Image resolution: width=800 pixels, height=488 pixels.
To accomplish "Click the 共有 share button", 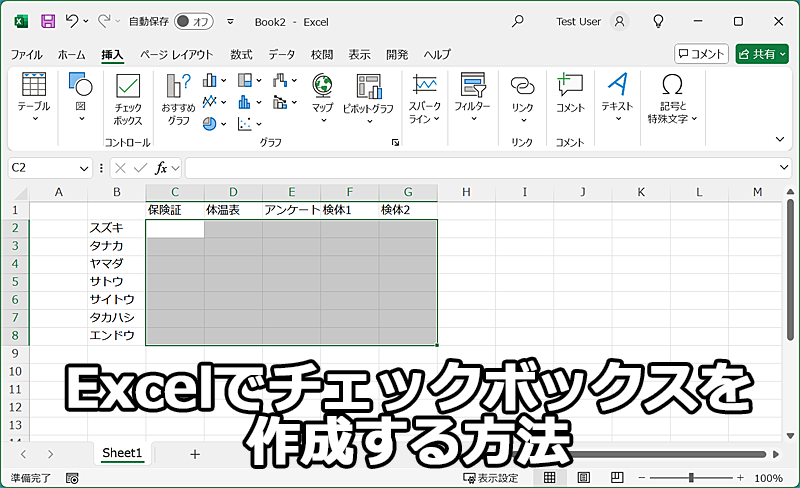I will click(762, 54).
